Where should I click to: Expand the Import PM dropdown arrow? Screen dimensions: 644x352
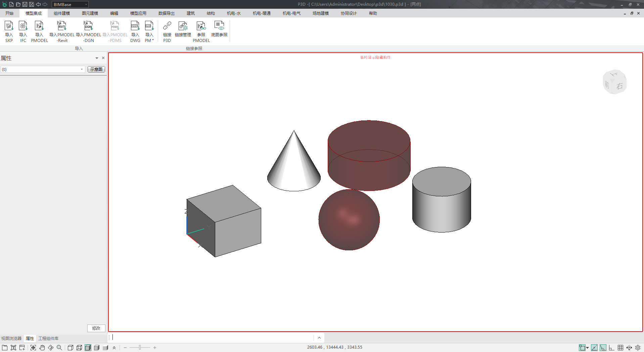(153, 40)
